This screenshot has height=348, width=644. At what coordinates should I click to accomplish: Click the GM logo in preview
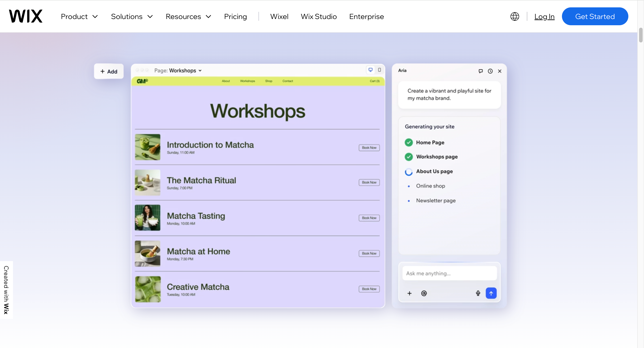(142, 81)
